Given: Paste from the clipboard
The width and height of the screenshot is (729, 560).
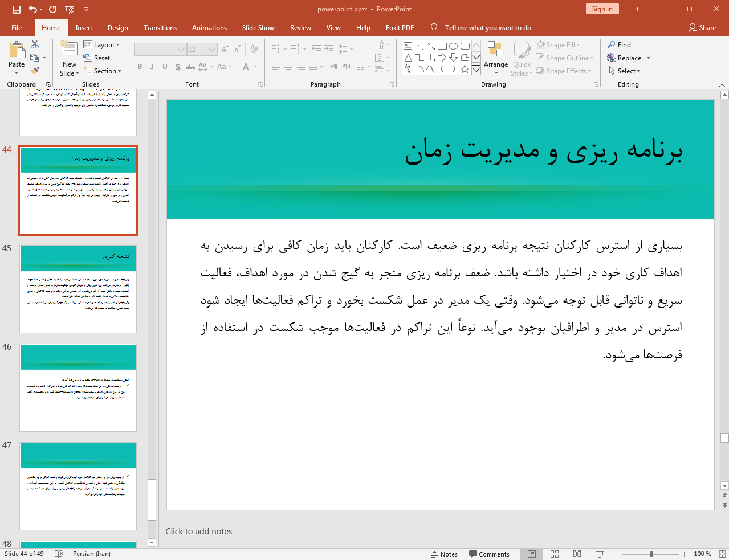Looking at the screenshot, I should [x=17, y=59].
